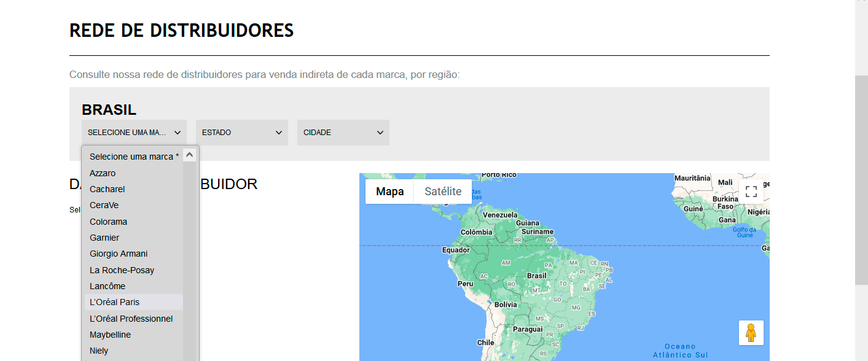Image resolution: width=868 pixels, height=361 pixels.
Task: Click Mauritânia label on the map
Action: [x=692, y=178]
